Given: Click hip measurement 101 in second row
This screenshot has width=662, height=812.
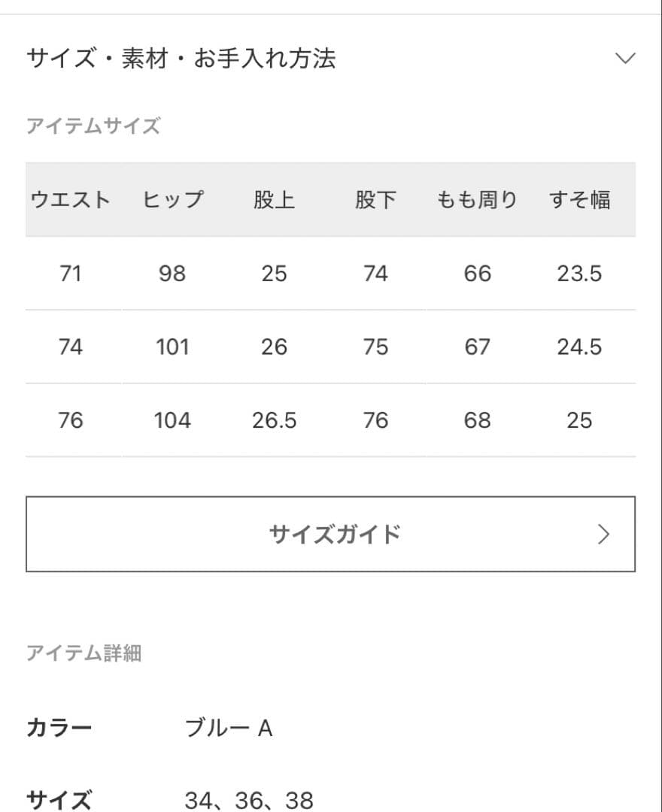Looking at the screenshot, I should pyautogui.click(x=173, y=347).
